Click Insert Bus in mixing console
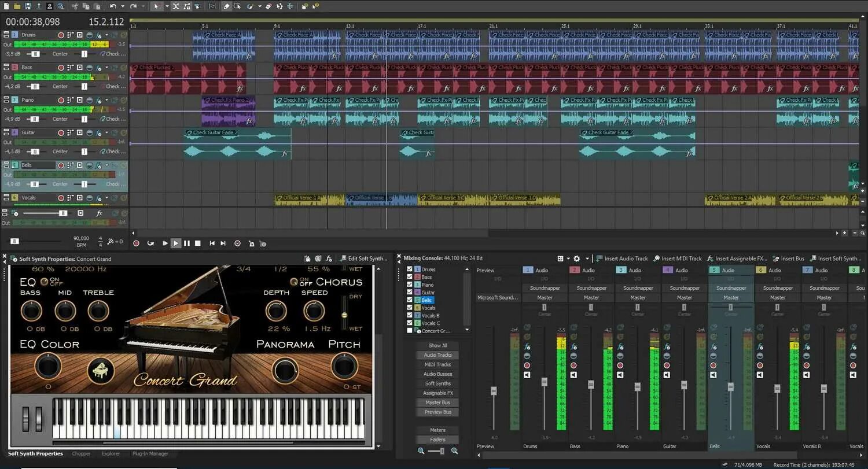 788,258
